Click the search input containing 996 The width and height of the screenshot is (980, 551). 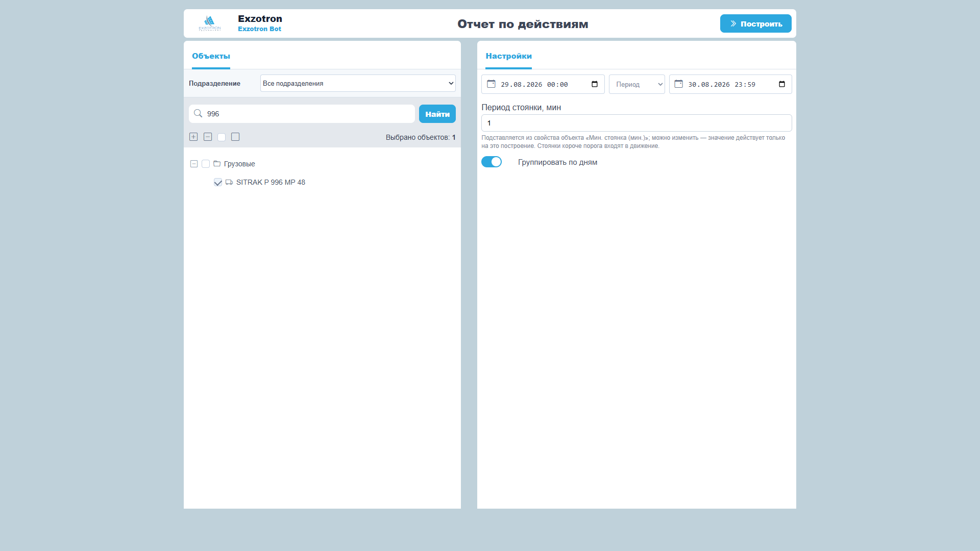302,114
